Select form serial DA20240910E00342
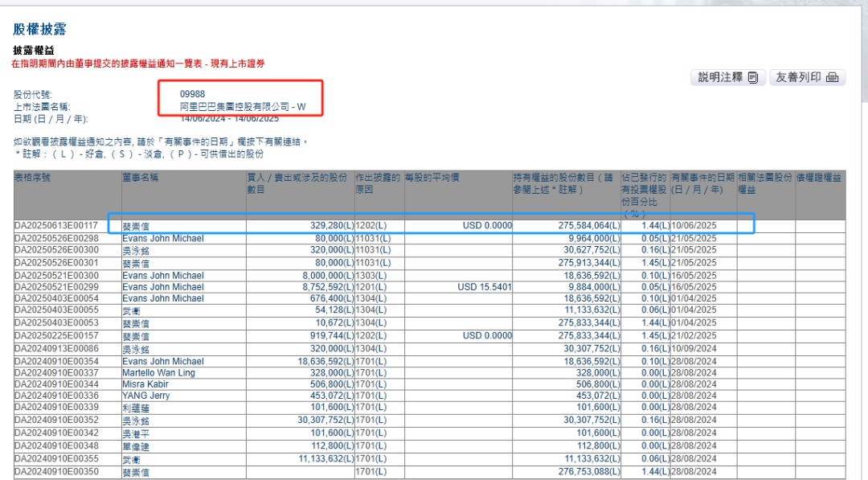 (x=56, y=433)
